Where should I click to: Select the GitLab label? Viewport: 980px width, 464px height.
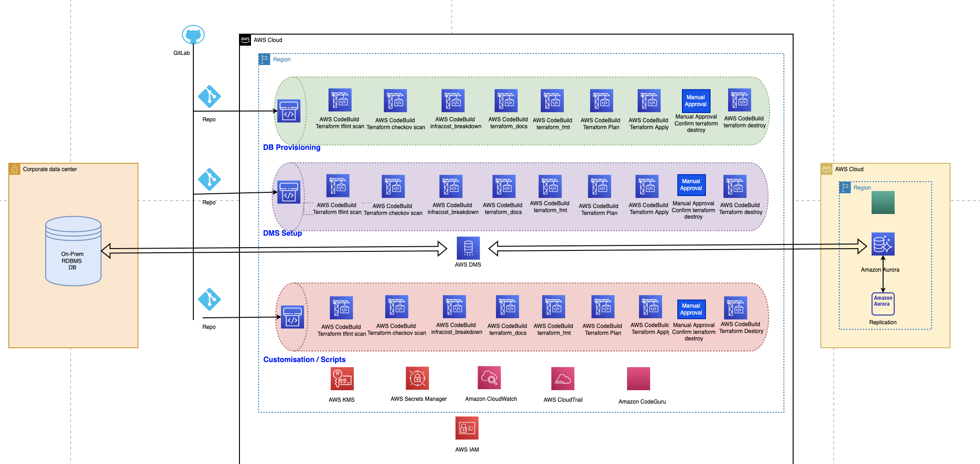181,53
